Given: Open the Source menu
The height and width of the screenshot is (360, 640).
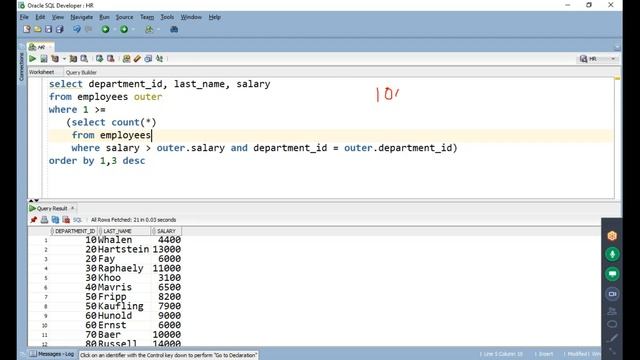Looking at the screenshot, I should [124, 17].
